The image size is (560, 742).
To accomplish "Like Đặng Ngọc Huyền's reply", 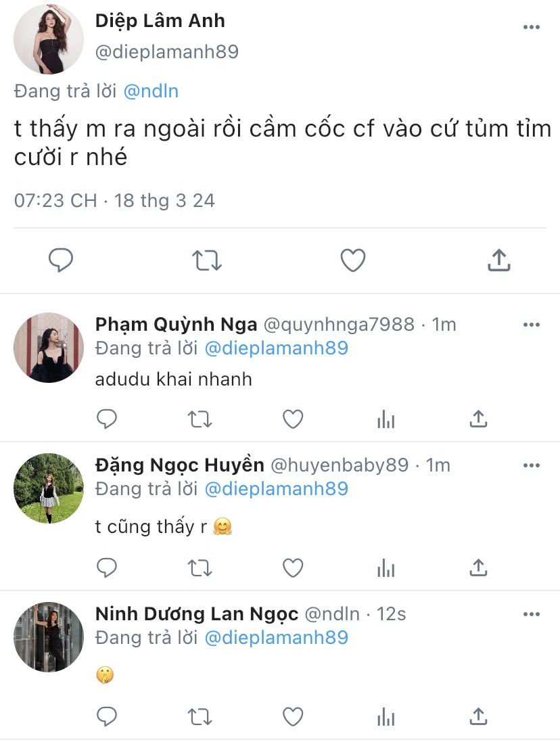I will (x=293, y=567).
